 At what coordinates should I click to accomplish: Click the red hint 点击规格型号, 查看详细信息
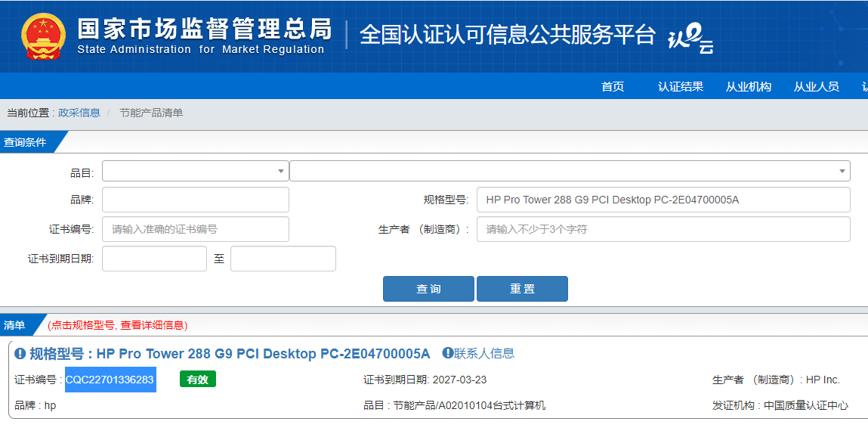(117, 325)
